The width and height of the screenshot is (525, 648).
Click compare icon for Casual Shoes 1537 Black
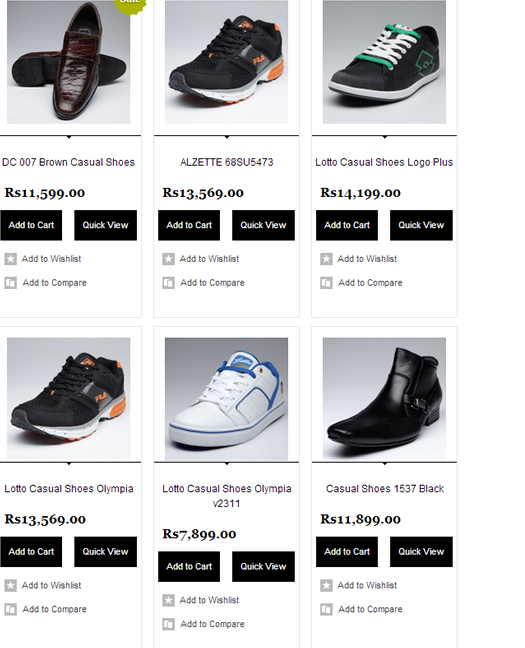tap(326, 610)
